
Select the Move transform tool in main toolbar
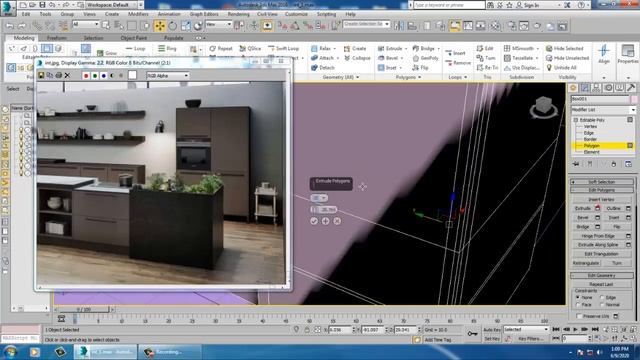pyautogui.click(x=160, y=26)
